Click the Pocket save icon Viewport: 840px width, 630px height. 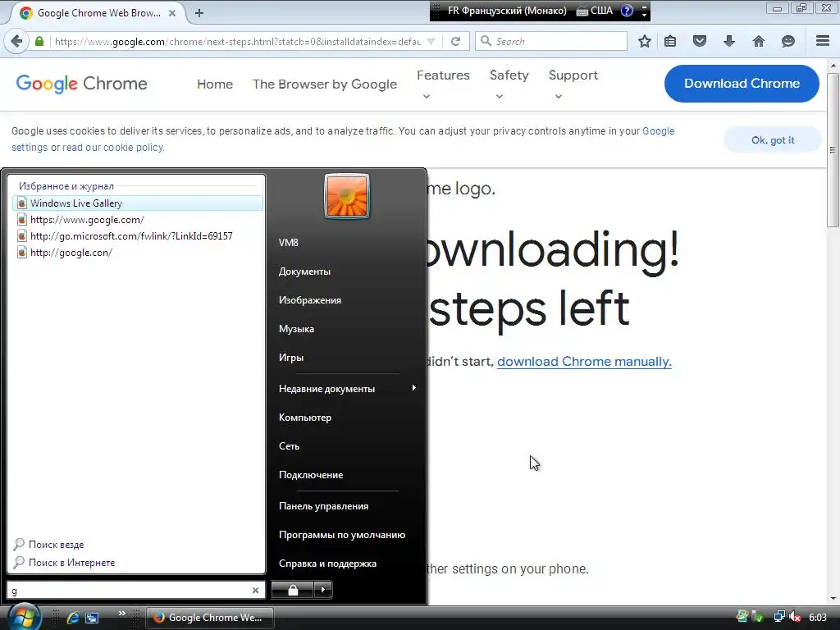700,41
